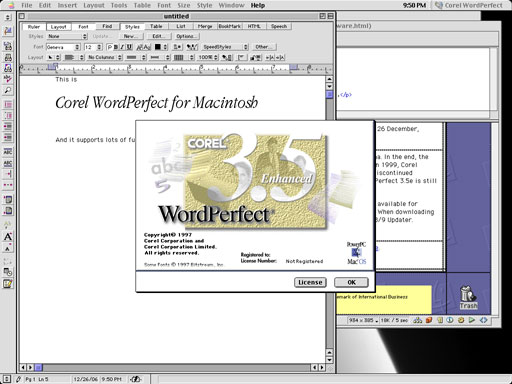The image size is (512, 384).
Task: Click the black text color swatch
Action: (158, 47)
